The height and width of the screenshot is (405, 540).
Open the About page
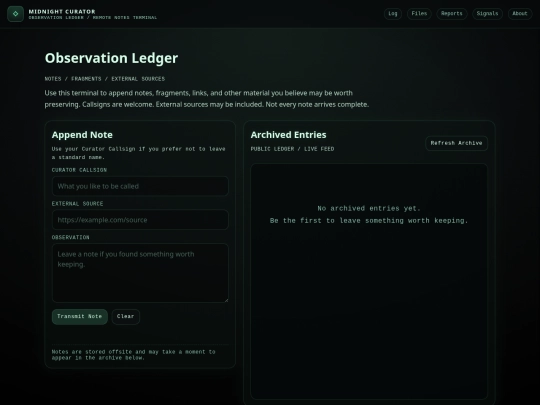(520, 14)
